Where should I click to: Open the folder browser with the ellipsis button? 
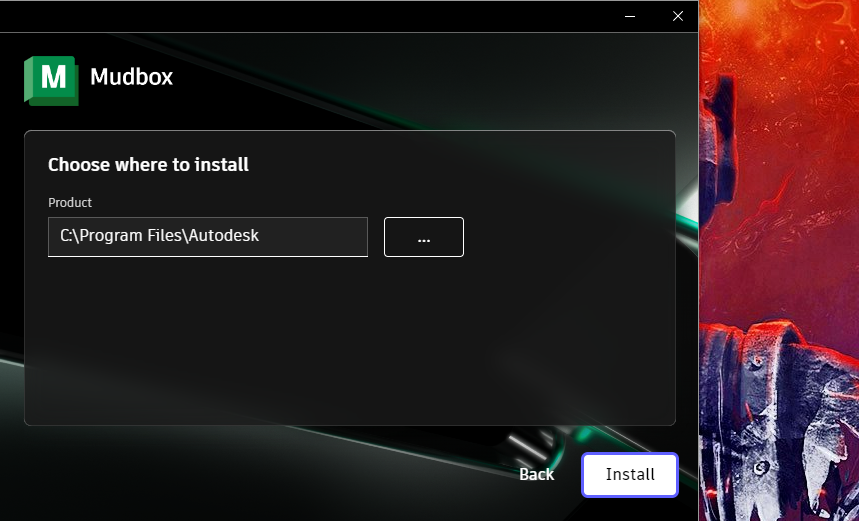click(423, 237)
